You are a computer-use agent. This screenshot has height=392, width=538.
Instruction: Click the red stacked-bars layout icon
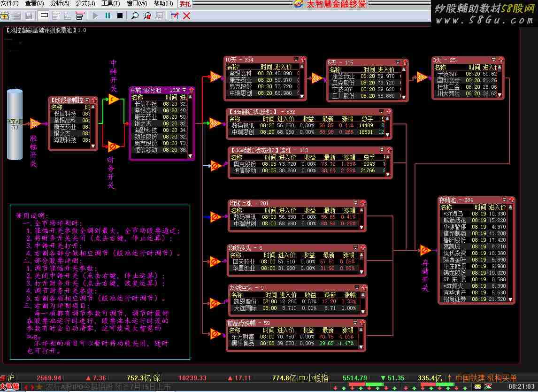pos(80,16)
